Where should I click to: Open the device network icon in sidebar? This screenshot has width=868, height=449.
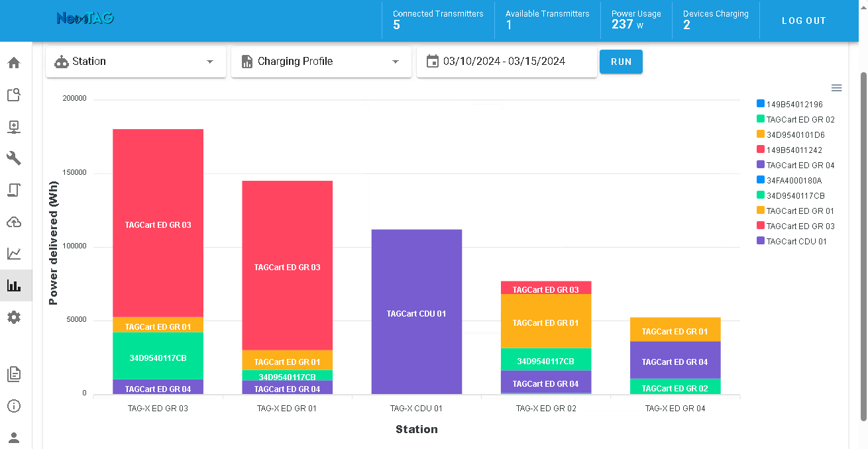point(14,126)
